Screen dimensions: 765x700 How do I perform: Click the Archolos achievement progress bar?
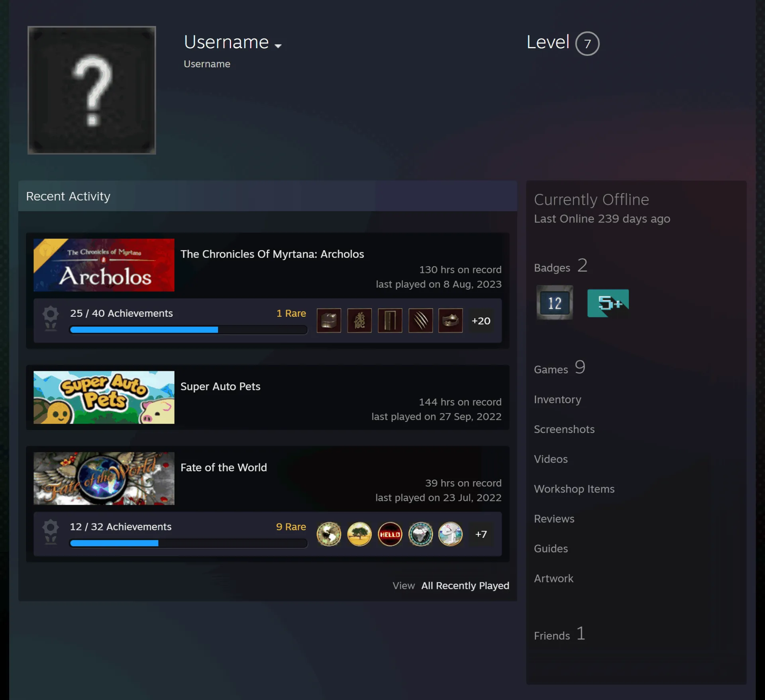point(188,330)
